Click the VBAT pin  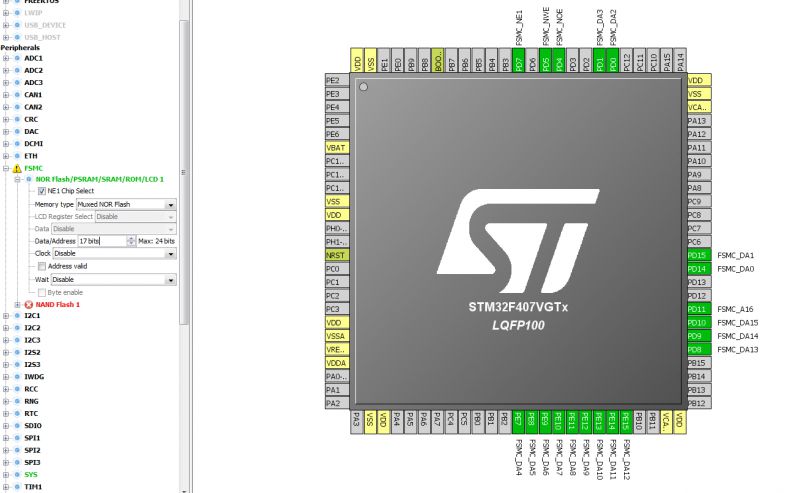pyautogui.click(x=337, y=148)
